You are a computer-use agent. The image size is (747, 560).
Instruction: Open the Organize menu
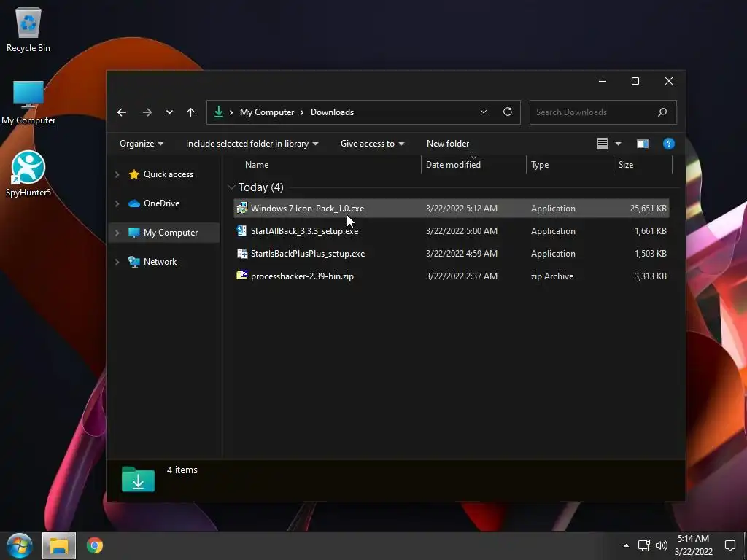click(x=142, y=144)
